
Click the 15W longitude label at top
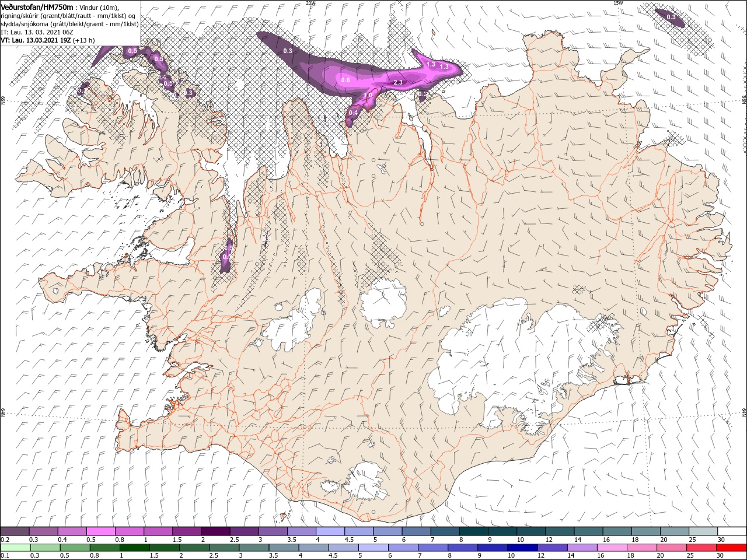(x=618, y=3)
